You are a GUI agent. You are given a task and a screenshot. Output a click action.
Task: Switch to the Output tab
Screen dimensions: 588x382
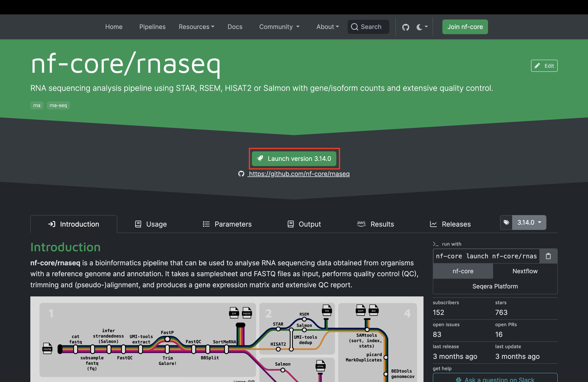pos(304,224)
